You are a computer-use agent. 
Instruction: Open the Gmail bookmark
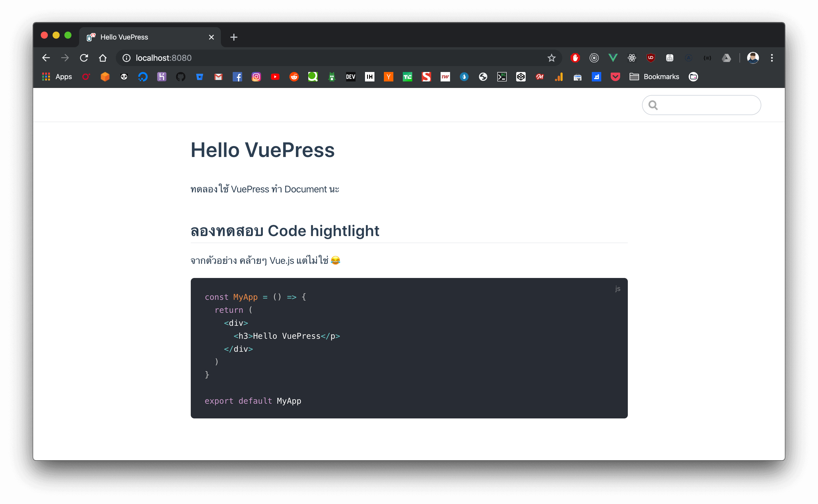[x=218, y=77]
